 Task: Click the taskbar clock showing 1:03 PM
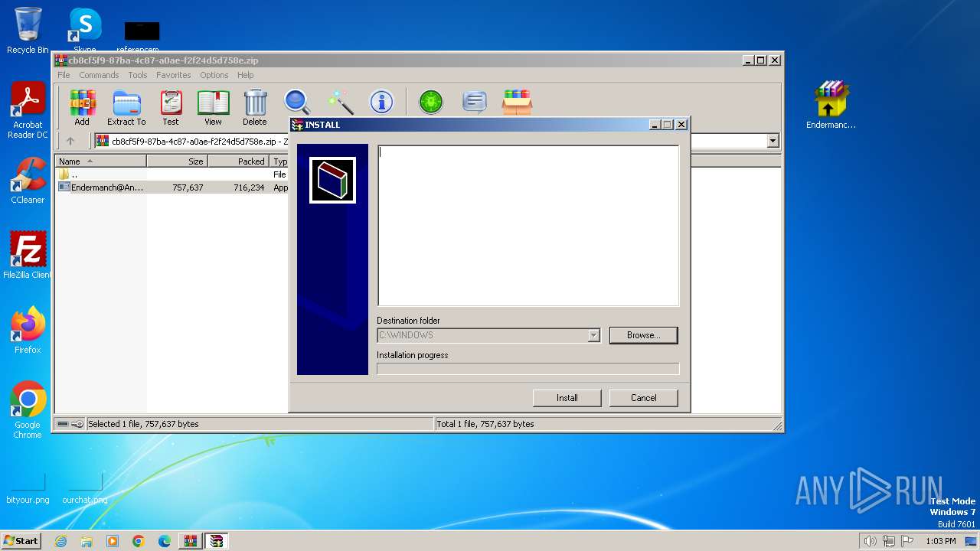point(941,541)
